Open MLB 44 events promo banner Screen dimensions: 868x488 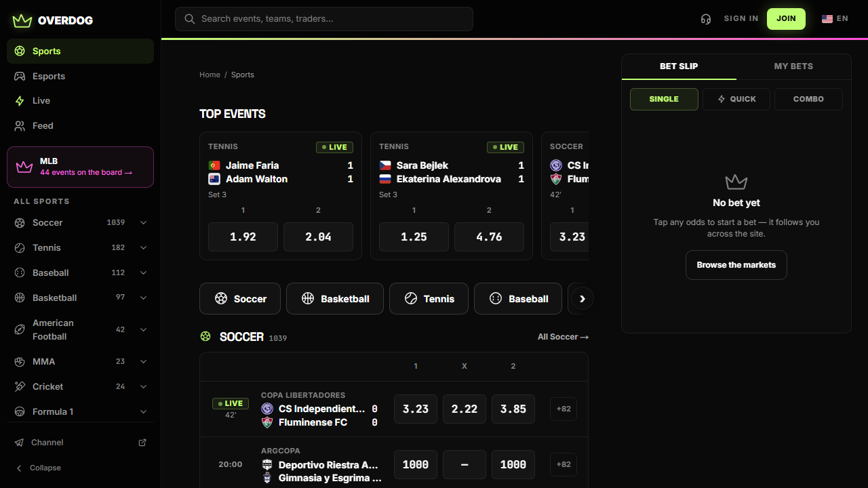pos(80,167)
